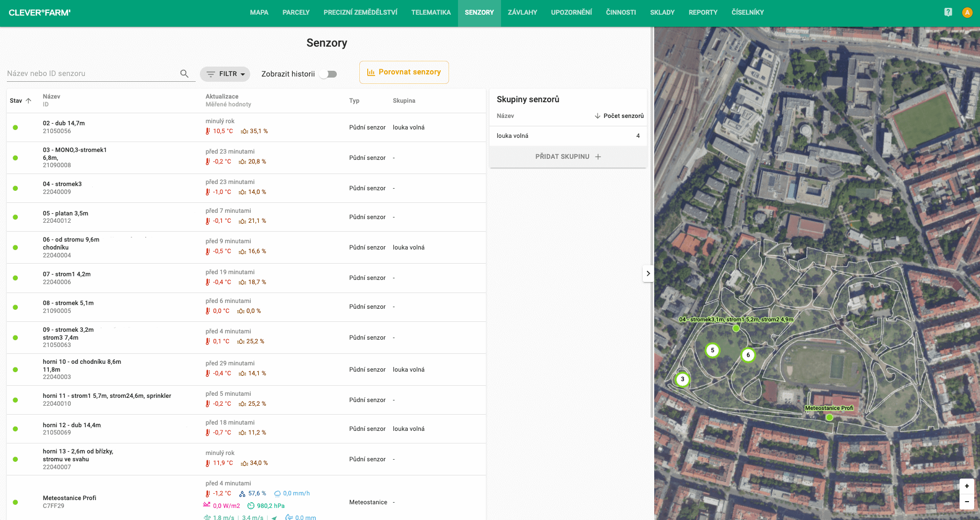Open the FILTR dropdown
980x520 pixels.
click(225, 74)
